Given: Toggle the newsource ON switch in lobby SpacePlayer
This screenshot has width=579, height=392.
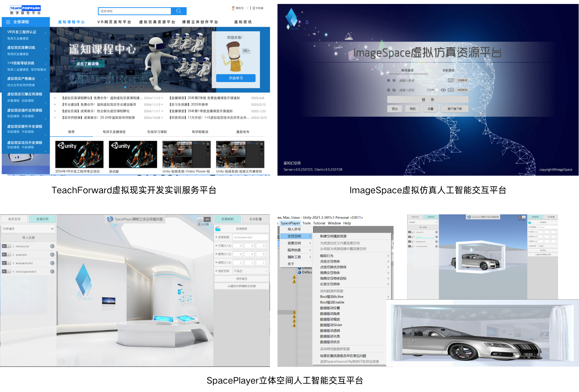Looking at the screenshot, I should pyautogui.click(x=7, y=246).
